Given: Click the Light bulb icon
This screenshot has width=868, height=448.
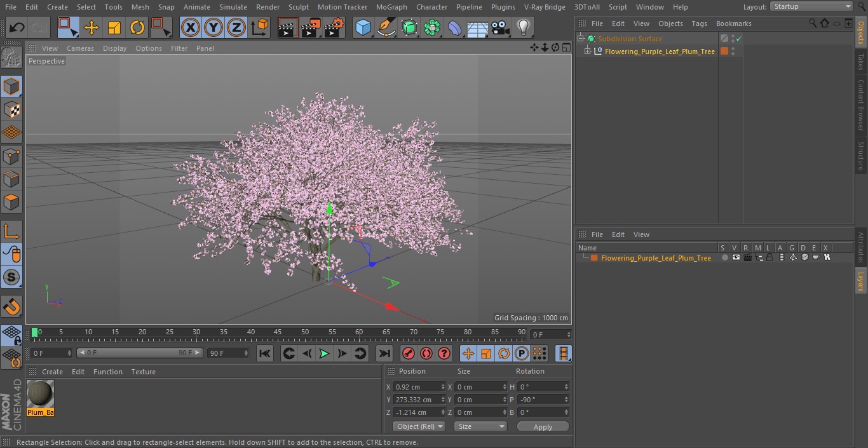Looking at the screenshot, I should 524,27.
